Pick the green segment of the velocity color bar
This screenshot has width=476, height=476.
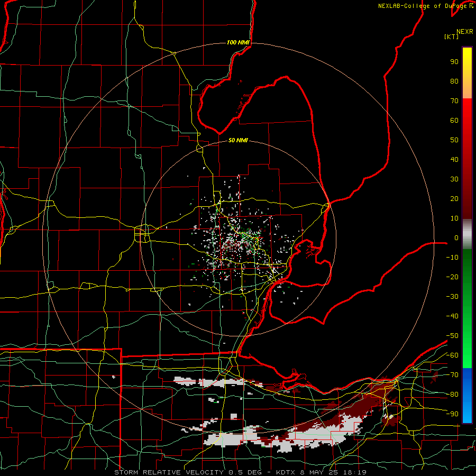pyautogui.click(x=467, y=308)
